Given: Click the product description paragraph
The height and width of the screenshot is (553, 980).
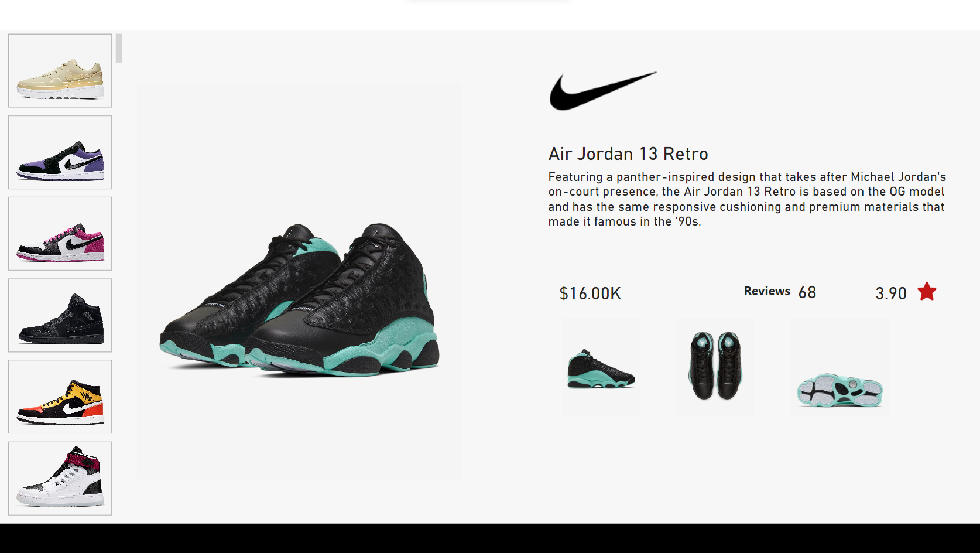Looking at the screenshot, I should (747, 199).
